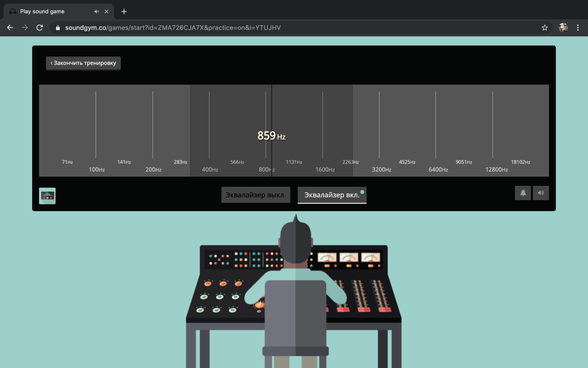Click the Закончить тренировку button

point(83,63)
